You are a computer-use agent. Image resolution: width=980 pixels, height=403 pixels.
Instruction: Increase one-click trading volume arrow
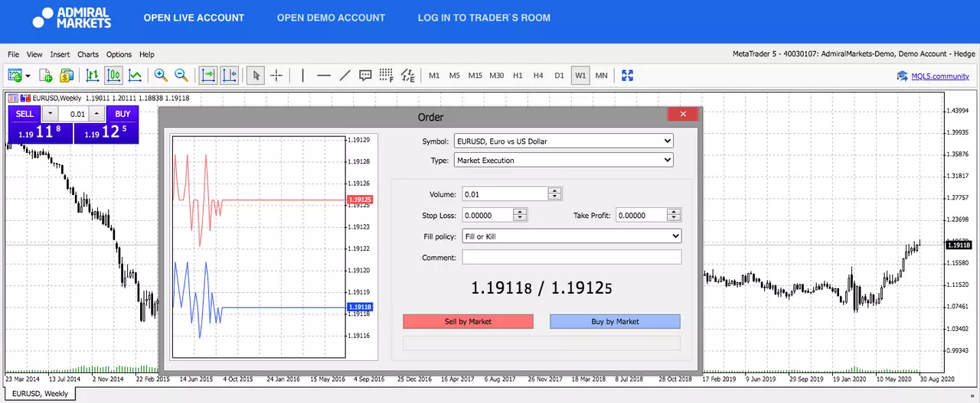click(x=96, y=113)
